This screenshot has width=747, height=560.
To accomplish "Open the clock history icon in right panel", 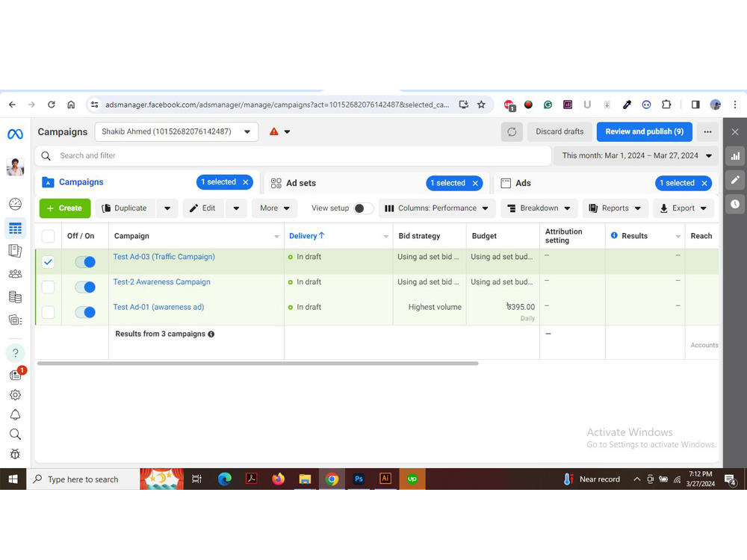I will point(735,204).
